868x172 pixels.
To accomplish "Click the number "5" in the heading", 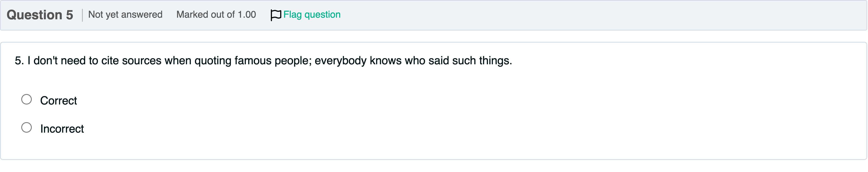I will 69,15.
